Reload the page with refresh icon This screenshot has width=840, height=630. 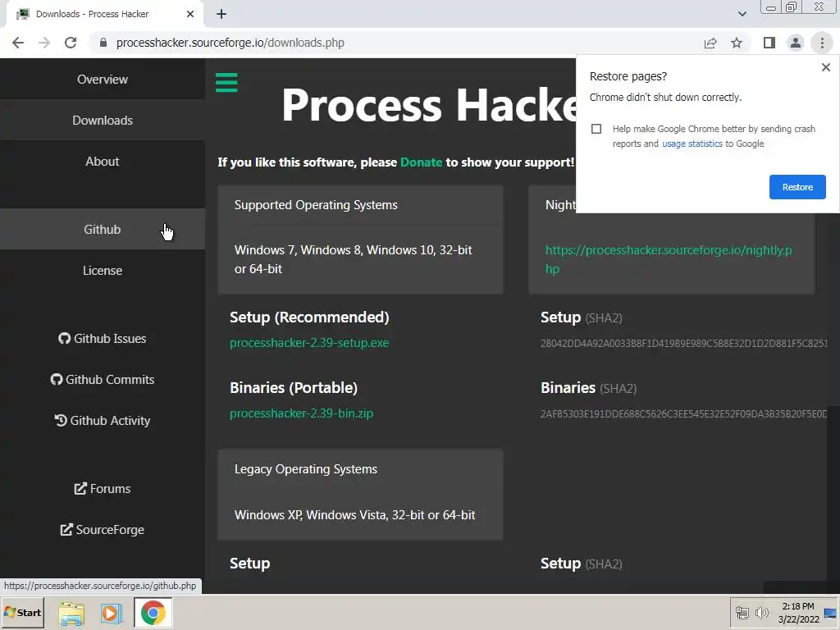click(71, 43)
